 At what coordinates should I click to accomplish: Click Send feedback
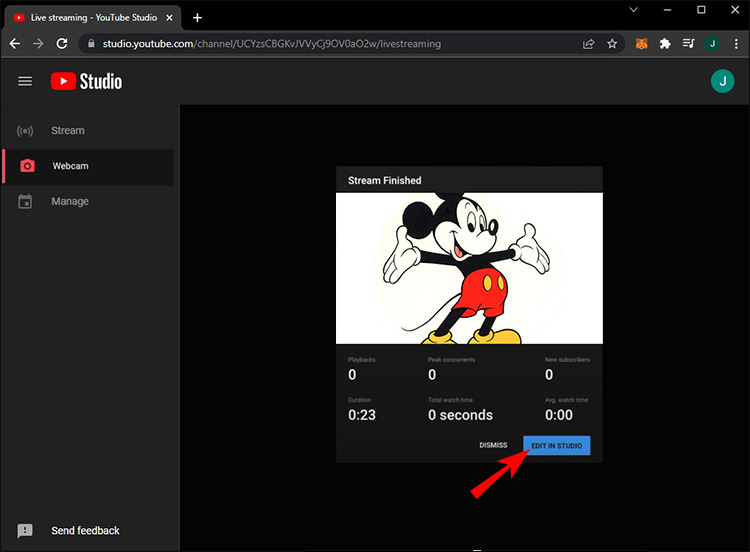[x=85, y=530]
